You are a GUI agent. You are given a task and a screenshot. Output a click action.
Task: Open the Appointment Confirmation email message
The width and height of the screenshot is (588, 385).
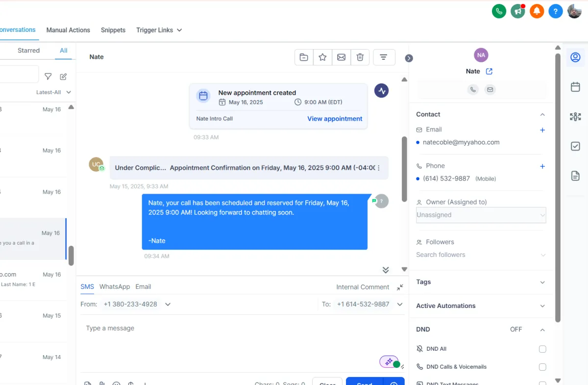(249, 168)
